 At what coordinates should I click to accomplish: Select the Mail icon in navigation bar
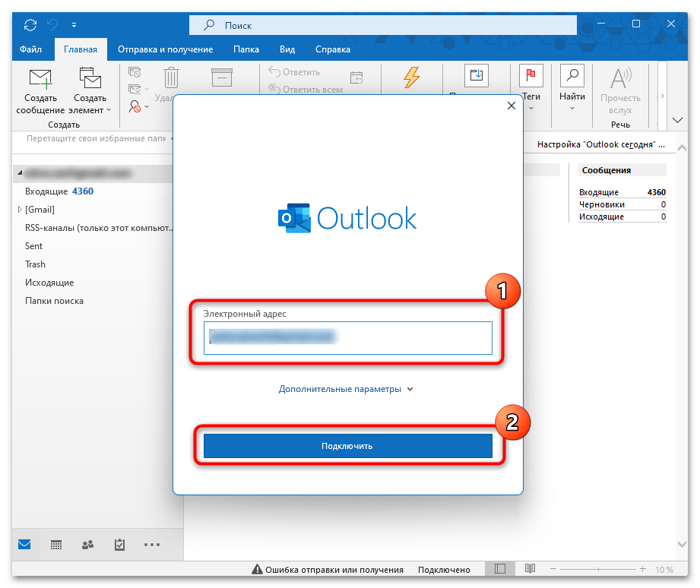point(23,545)
